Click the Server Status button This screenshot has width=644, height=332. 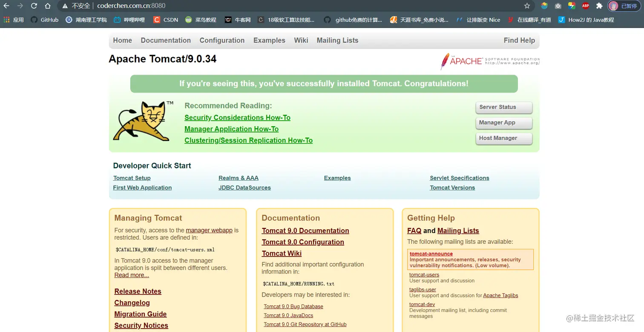504,107
